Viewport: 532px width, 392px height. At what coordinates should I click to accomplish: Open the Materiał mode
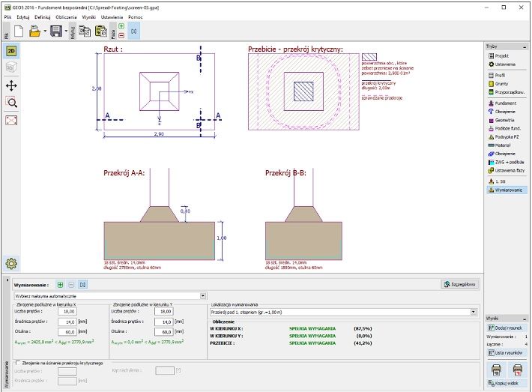point(507,145)
